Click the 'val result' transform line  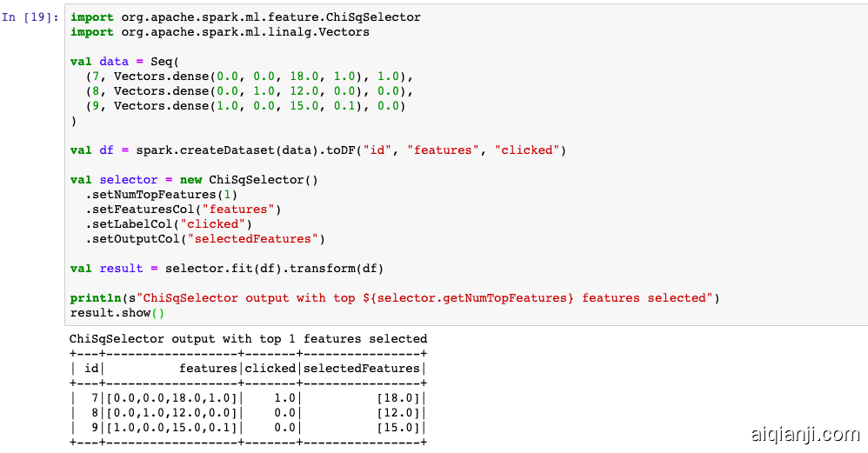pos(226,269)
